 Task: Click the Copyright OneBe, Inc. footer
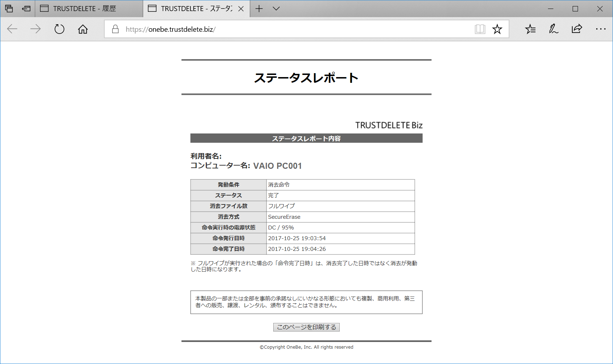tap(306, 347)
